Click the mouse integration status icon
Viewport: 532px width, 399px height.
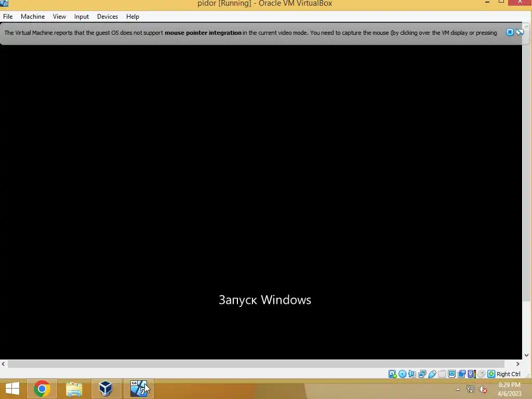click(482, 374)
